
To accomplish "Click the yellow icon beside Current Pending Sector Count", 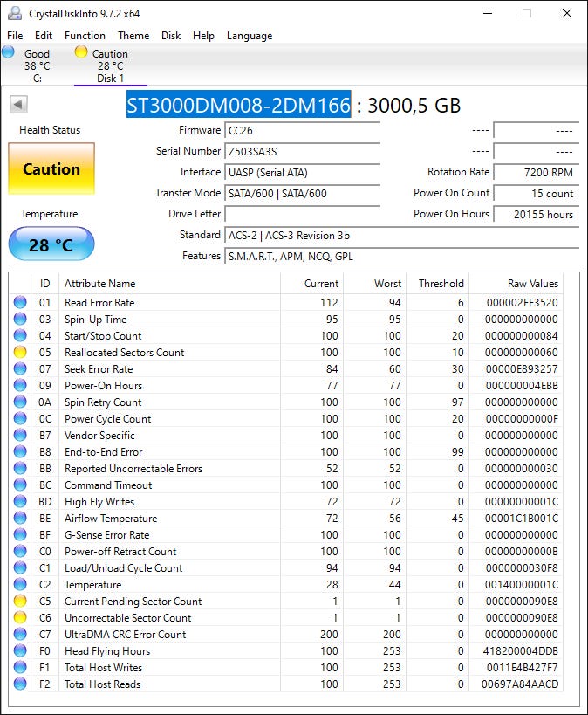I will click(20, 602).
